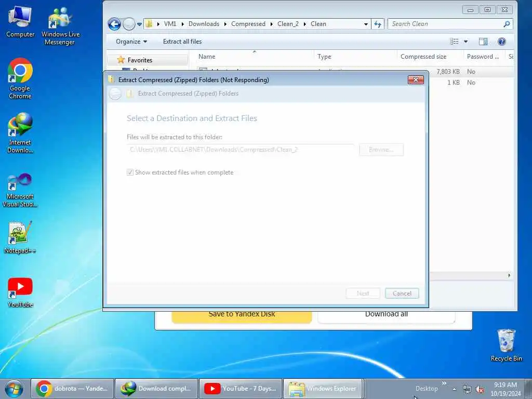Maximize the Explorer window
The height and width of the screenshot is (399, 532).
click(487, 10)
